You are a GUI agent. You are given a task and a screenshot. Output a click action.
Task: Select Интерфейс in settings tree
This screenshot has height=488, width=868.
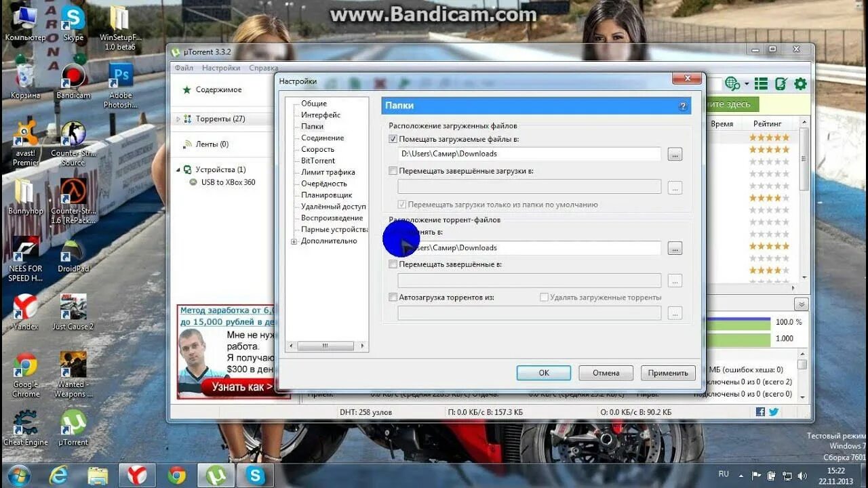click(321, 115)
